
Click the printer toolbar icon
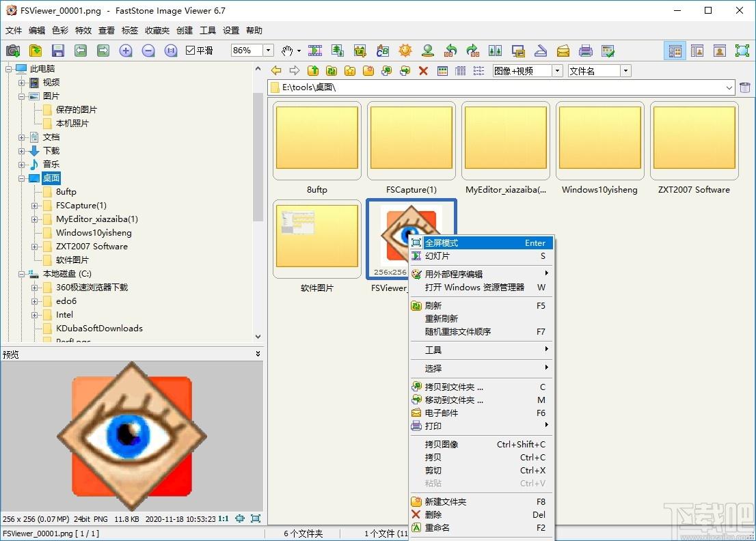(x=585, y=51)
